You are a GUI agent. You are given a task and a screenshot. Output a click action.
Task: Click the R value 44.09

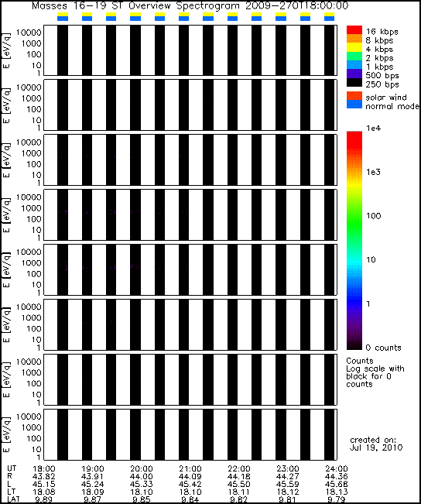tap(190, 476)
